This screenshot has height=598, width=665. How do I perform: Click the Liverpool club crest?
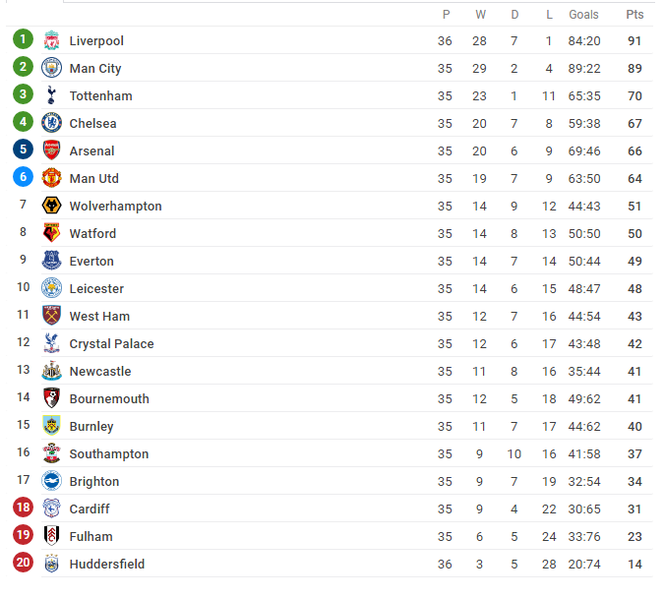[x=51, y=40]
